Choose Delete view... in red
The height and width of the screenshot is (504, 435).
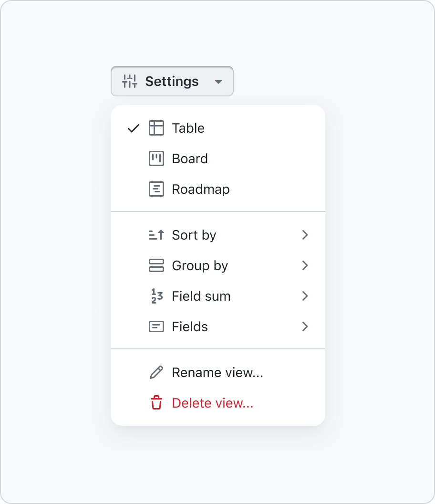(x=218, y=403)
